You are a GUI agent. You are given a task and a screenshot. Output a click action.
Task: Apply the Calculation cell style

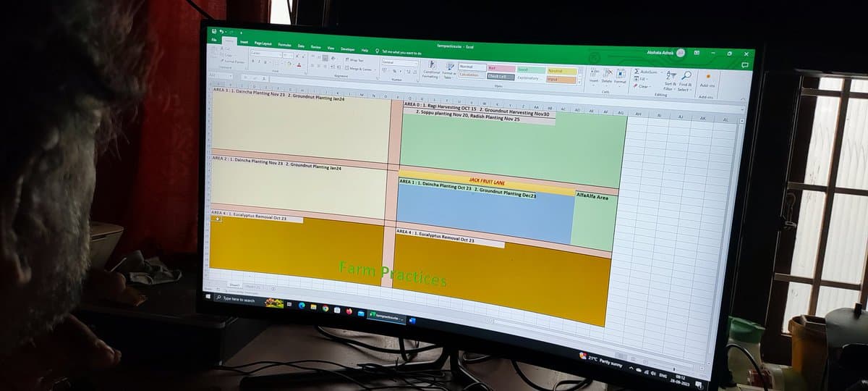[x=472, y=75]
